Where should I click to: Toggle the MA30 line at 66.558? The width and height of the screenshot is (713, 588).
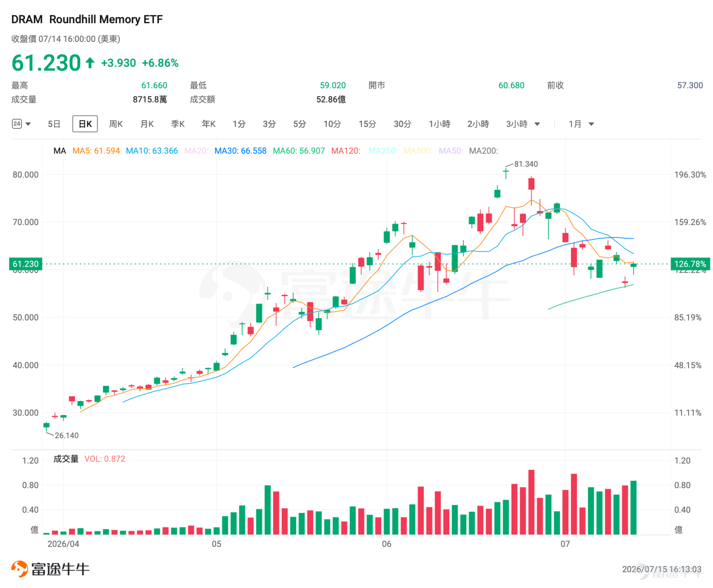(241, 151)
